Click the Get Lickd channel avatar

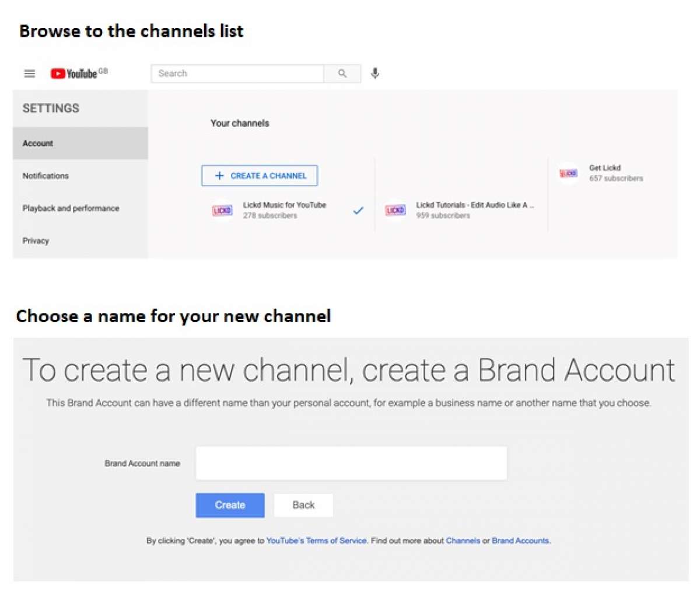tap(567, 173)
